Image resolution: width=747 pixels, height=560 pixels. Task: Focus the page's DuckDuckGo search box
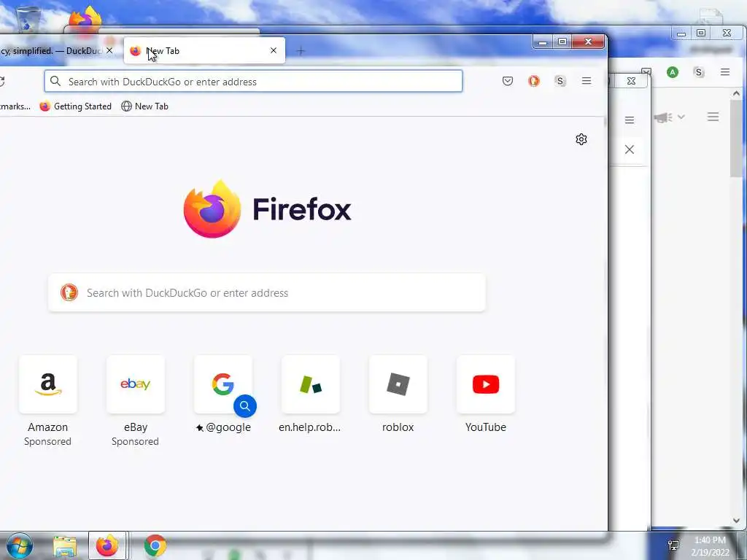point(267,293)
